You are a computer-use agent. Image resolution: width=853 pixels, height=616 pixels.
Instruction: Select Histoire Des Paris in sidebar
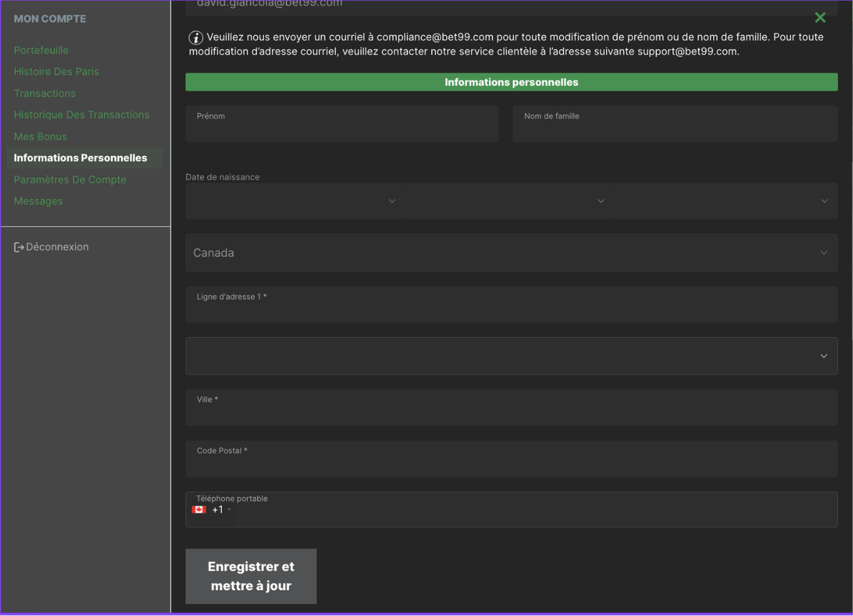coord(56,71)
